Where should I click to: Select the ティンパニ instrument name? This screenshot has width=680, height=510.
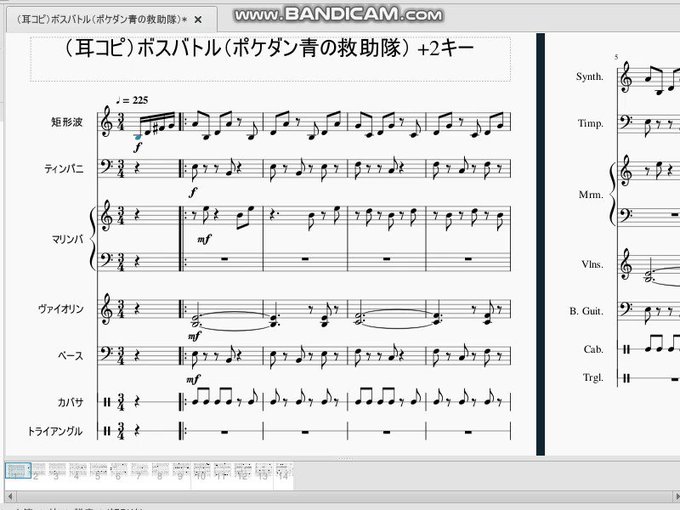pos(64,169)
